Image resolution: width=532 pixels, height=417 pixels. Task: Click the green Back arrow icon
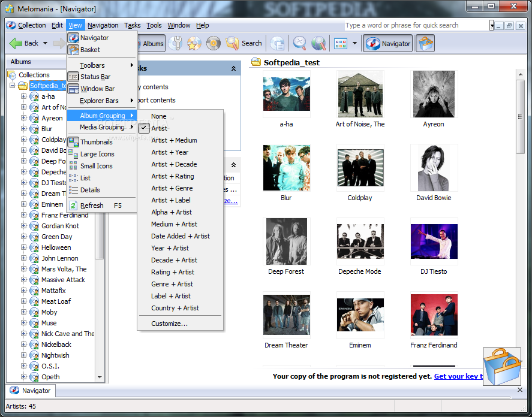click(x=16, y=43)
